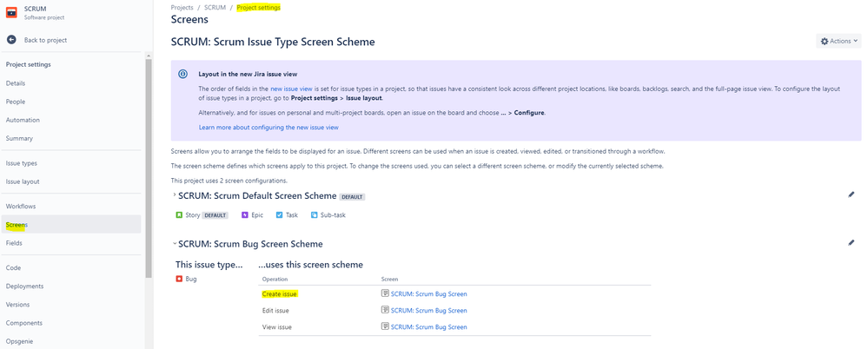Open Learn more about configuring new issue view
This screenshot has height=349, width=868.
tap(268, 128)
